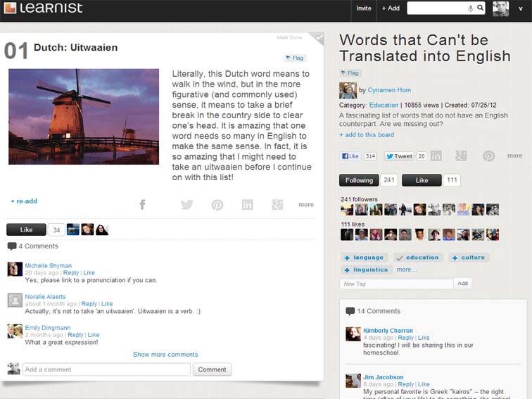Expand more board share options
This screenshot has width=532, height=399.
514,156
